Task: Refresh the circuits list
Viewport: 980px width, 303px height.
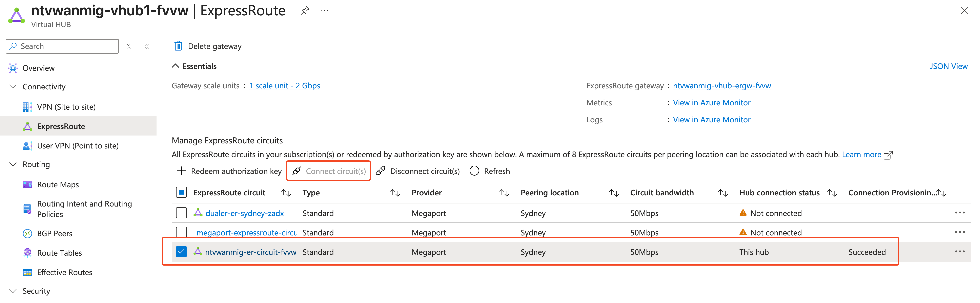Action: (x=490, y=171)
